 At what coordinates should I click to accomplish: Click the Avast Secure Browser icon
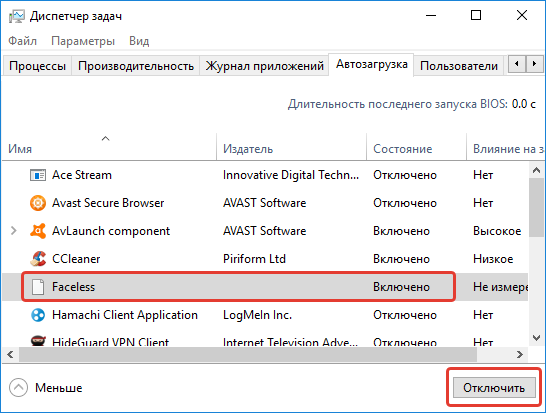(x=38, y=203)
